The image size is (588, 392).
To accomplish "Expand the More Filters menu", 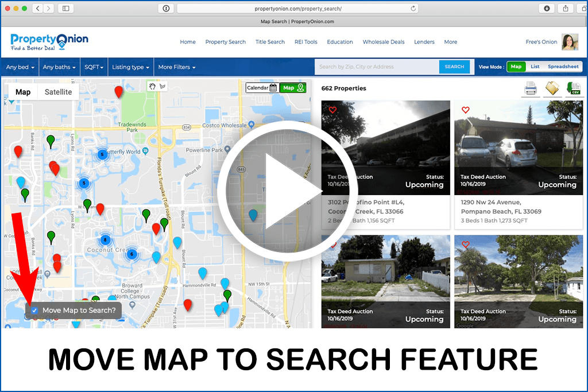I will (176, 67).
